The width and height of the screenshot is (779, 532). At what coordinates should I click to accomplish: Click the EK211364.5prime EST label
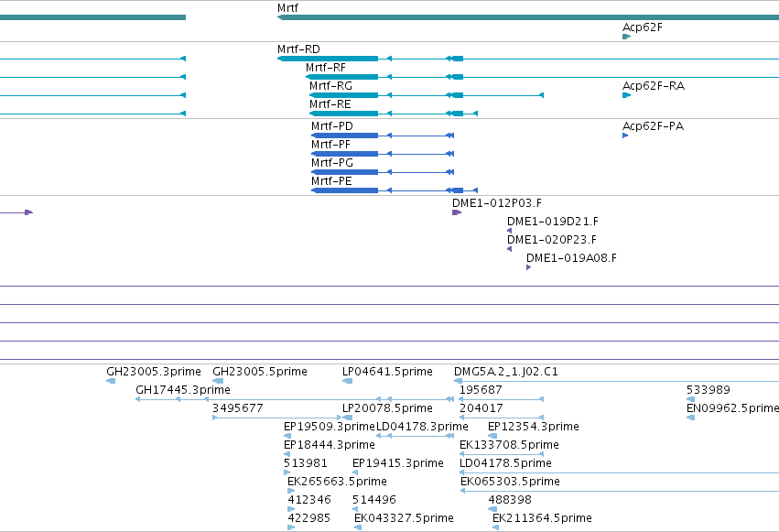(x=542, y=518)
